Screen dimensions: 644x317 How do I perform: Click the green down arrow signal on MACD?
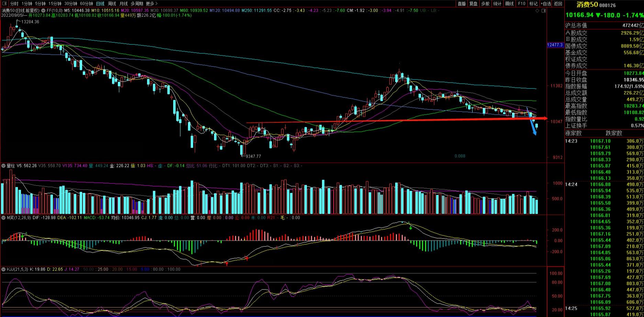(410, 228)
